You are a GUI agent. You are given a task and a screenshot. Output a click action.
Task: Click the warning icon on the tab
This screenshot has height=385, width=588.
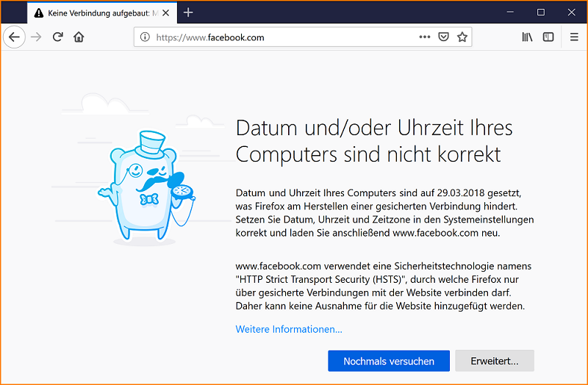pyautogui.click(x=39, y=13)
